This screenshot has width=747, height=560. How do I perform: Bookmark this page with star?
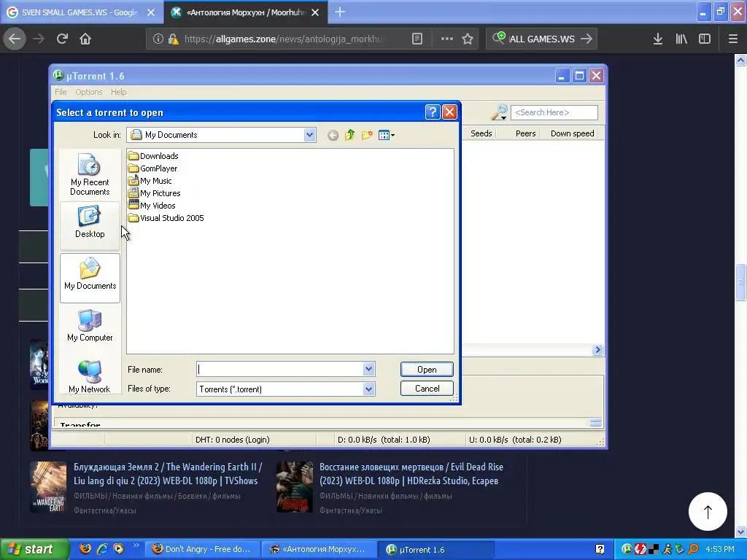tap(468, 39)
